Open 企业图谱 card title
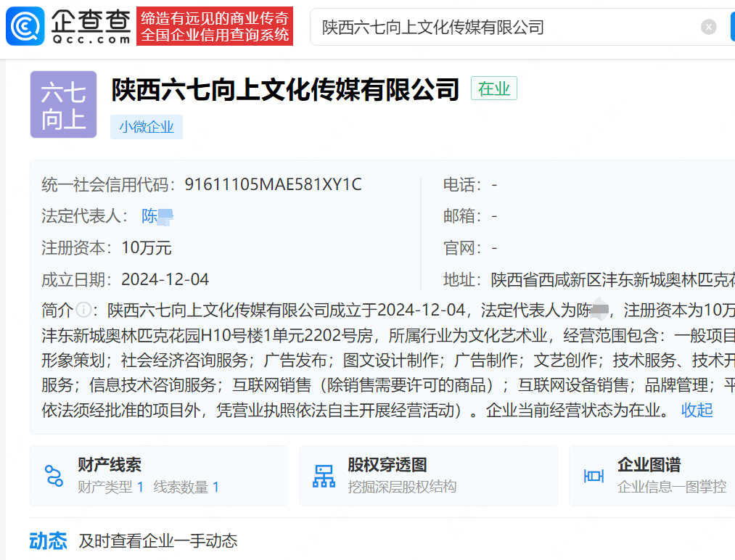The width and height of the screenshot is (735, 560). pos(649,465)
